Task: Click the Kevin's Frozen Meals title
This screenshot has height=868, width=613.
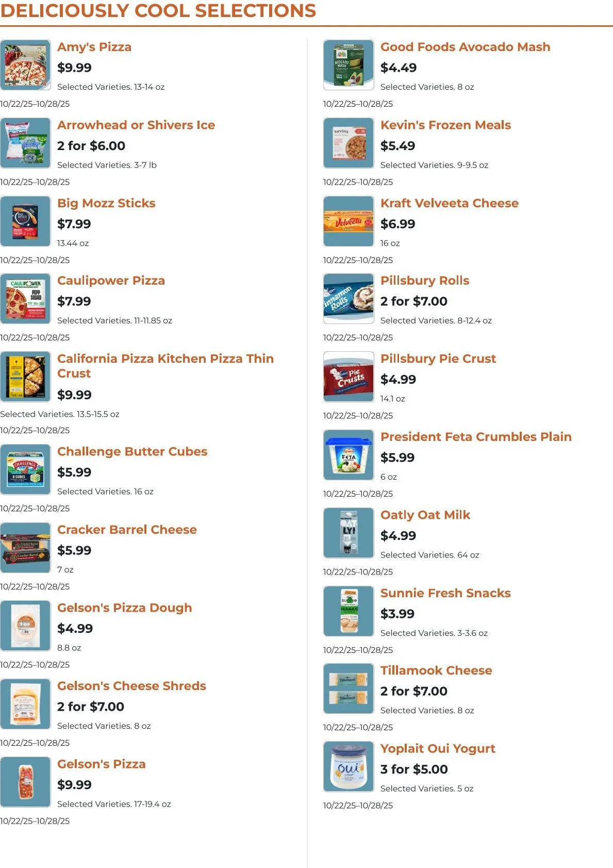Action: [445, 125]
